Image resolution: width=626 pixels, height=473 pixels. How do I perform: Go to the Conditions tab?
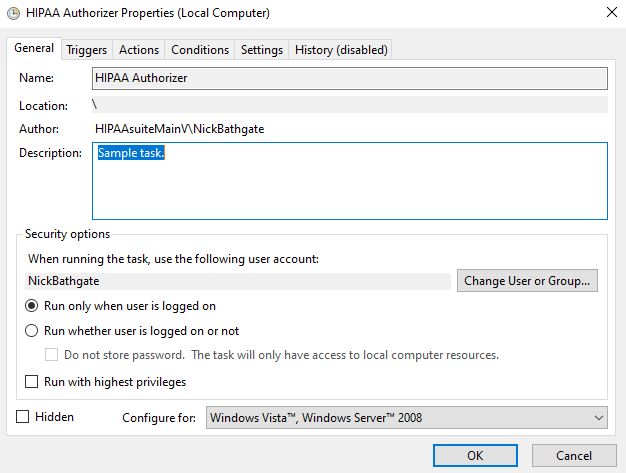point(200,50)
